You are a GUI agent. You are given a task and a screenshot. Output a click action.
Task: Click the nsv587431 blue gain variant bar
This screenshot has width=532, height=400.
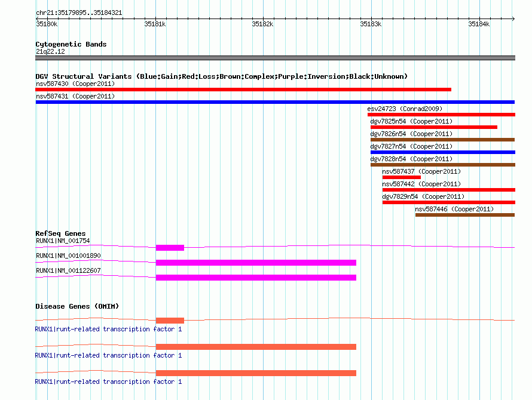point(275,102)
